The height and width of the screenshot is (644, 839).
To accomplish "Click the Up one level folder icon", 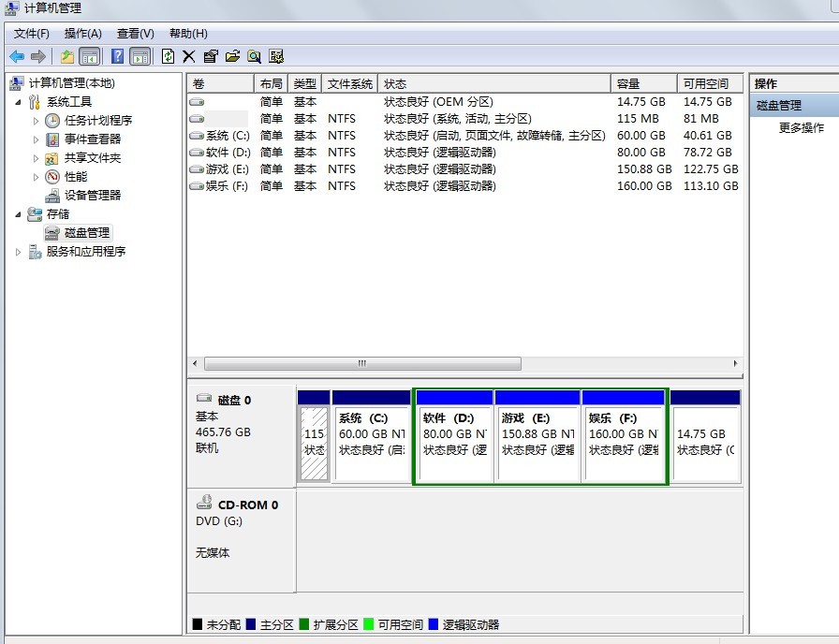I will 66,56.
